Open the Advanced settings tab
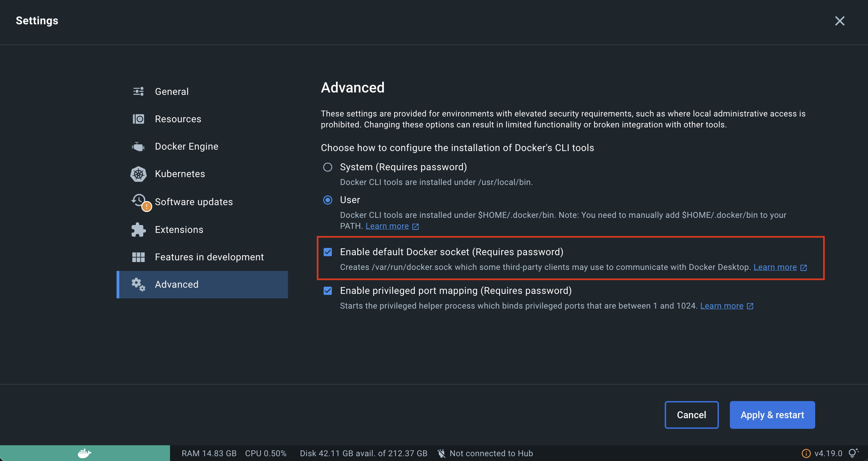The width and height of the screenshot is (868, 461). 177,285
